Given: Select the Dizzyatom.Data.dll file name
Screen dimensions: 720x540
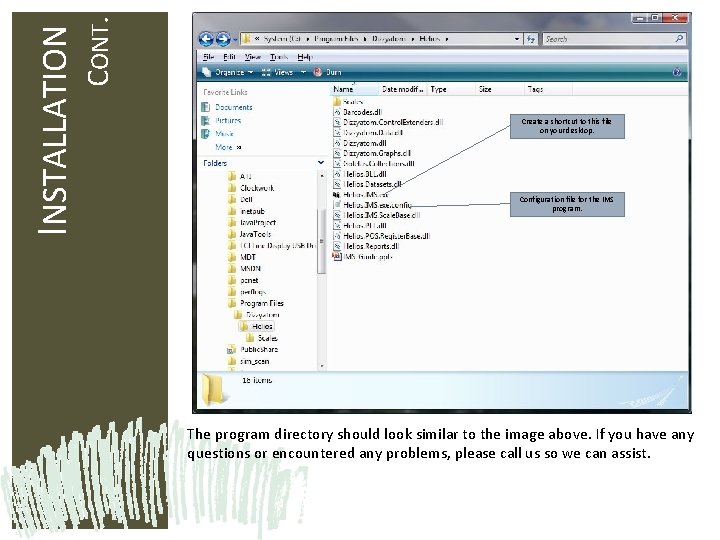Looking at the screenshot, I should pos(373,133).
